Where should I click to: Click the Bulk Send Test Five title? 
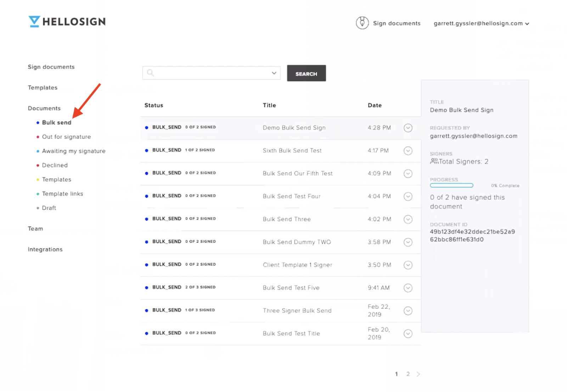291,288
